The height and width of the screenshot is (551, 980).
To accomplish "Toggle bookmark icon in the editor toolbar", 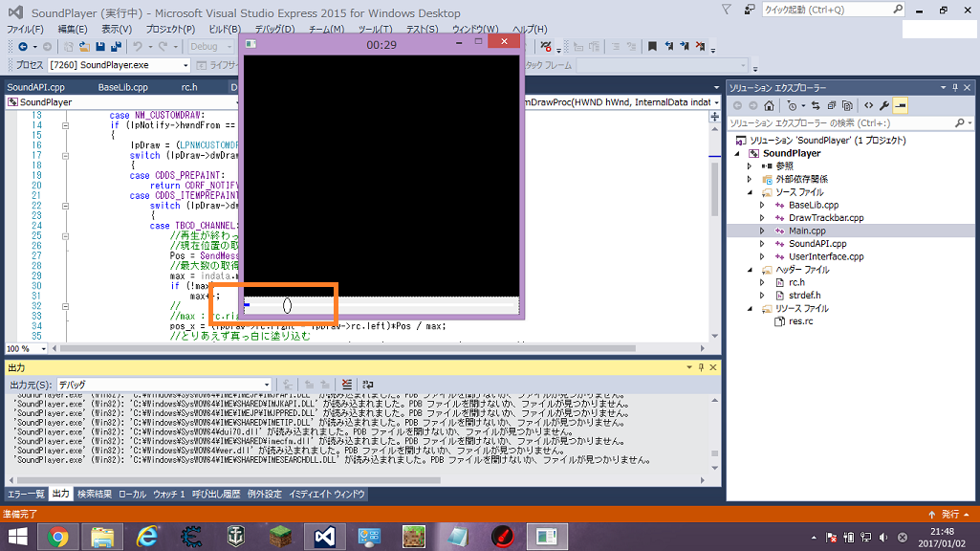I will click(x=651, y=47).
